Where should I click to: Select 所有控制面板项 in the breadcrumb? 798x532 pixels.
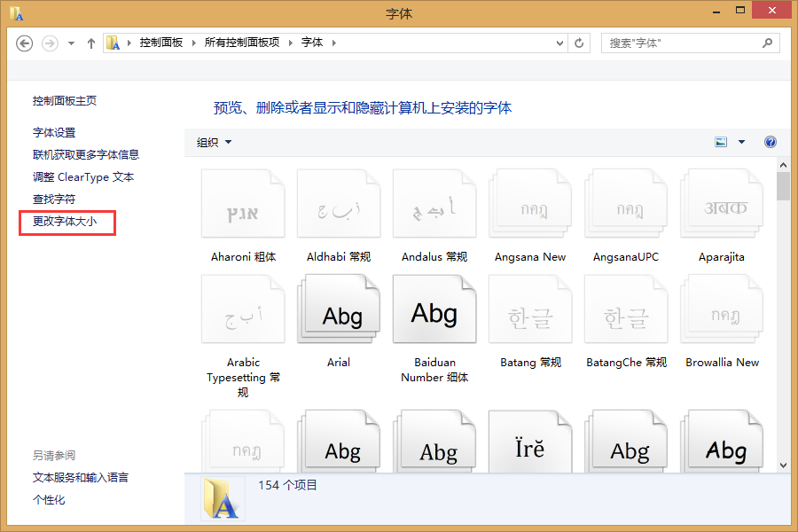242,43
